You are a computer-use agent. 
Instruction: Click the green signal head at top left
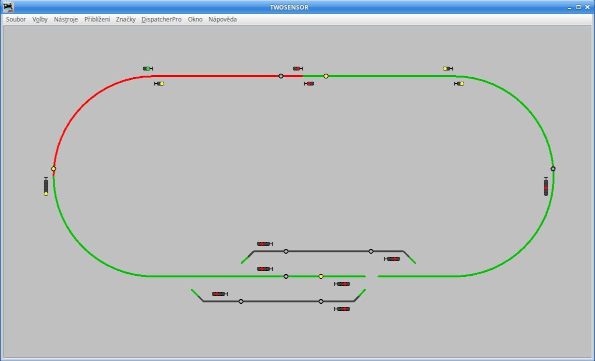pos(148,69)
